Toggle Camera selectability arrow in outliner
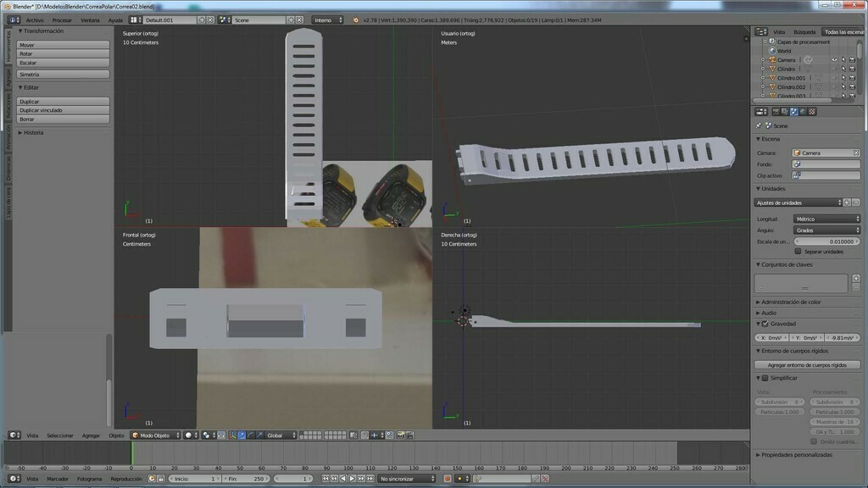This screenshot has width=868, height=488. 843,60
